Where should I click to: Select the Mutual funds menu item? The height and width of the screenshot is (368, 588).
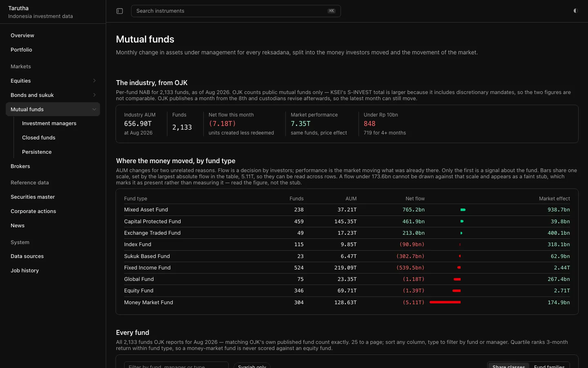click(x=53, y=110)
